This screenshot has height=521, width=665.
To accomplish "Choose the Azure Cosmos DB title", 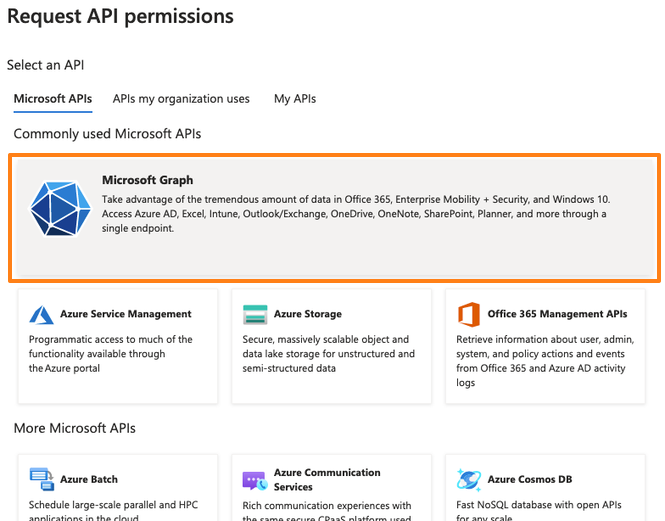I will tap(530, 479).
